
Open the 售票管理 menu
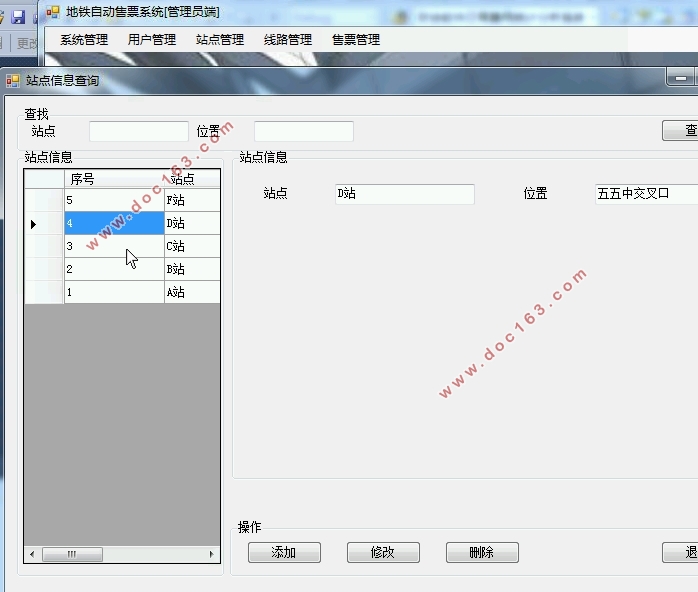pos(356,40)
